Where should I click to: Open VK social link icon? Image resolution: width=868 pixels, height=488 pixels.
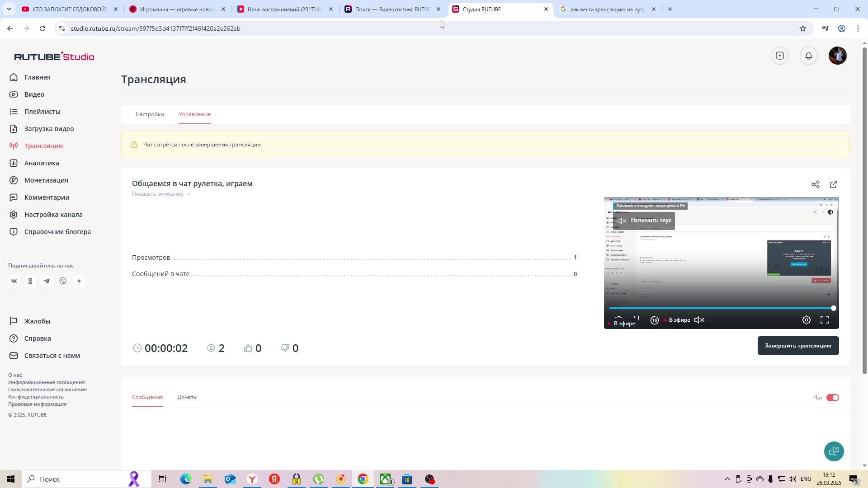pos(14,281)
